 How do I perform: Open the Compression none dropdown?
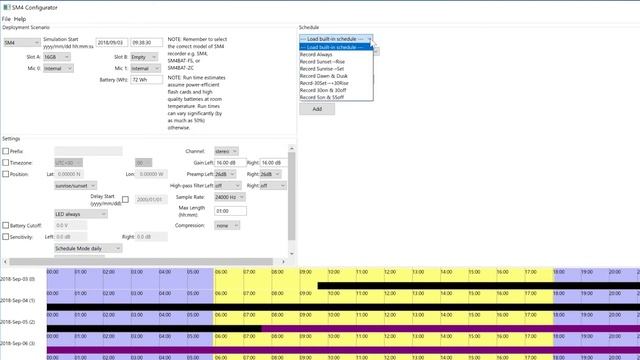tap(227, 225)
